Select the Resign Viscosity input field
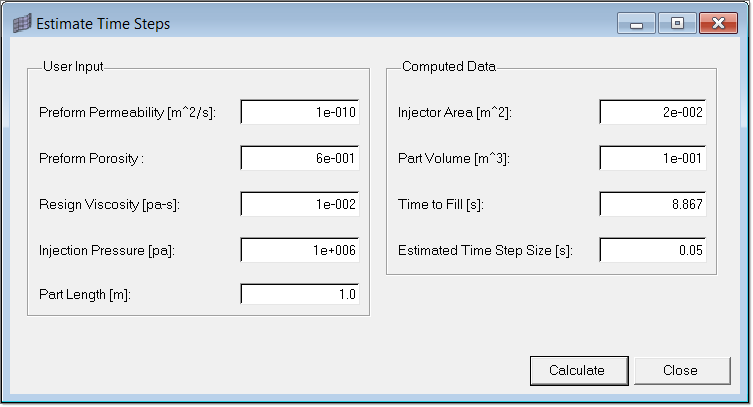Image resolution: width=753 pixels, height=407 pixels. [300, 204]
